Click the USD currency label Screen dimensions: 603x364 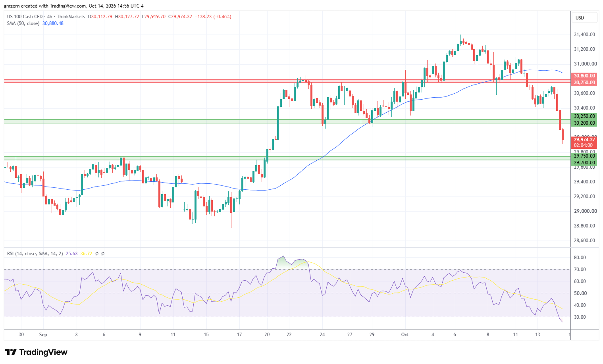[580, 18]
